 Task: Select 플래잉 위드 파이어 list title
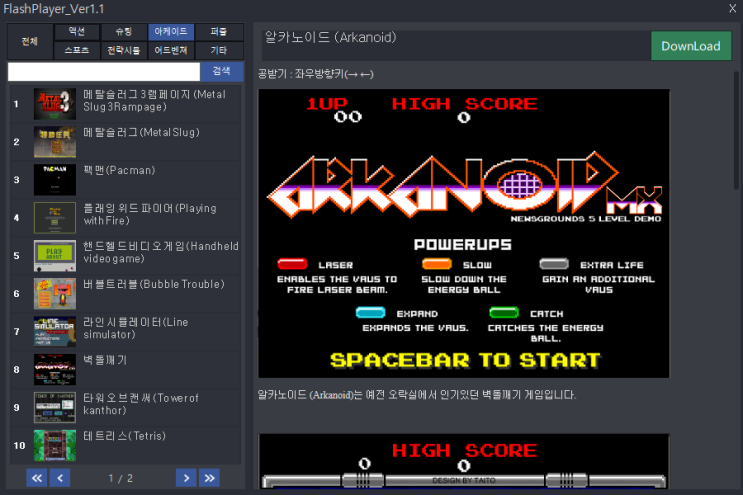(x=150, y=214)
